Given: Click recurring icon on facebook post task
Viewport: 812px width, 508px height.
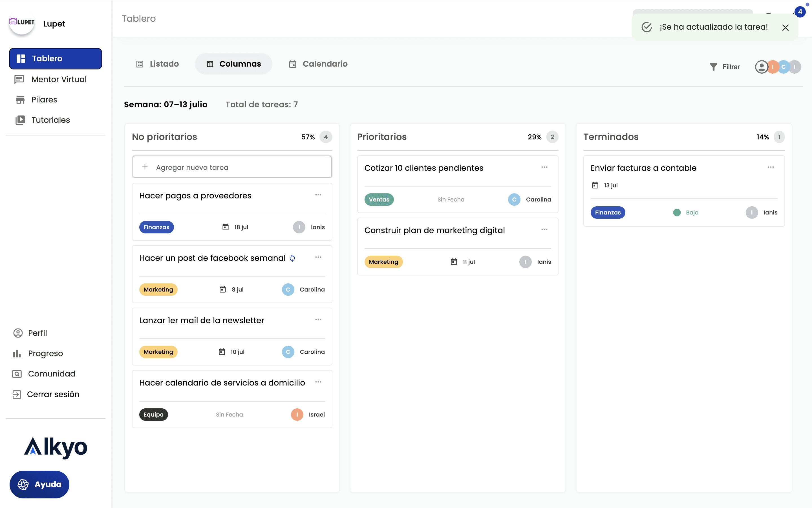Looking at the screenshot, I should tap(293, 258).
